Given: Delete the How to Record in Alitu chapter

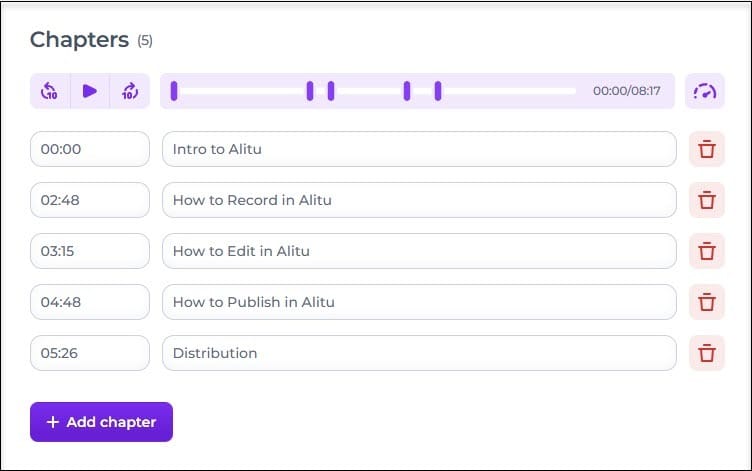Looking at the screenshot, I should [706, 200].
